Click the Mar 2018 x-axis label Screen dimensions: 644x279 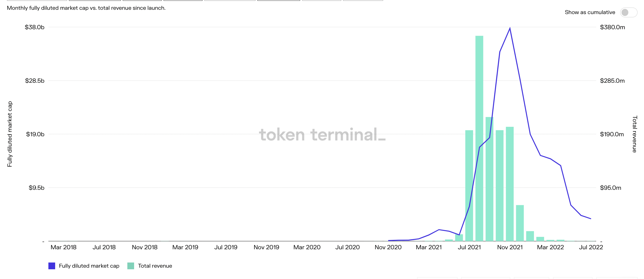coord(64,247)
